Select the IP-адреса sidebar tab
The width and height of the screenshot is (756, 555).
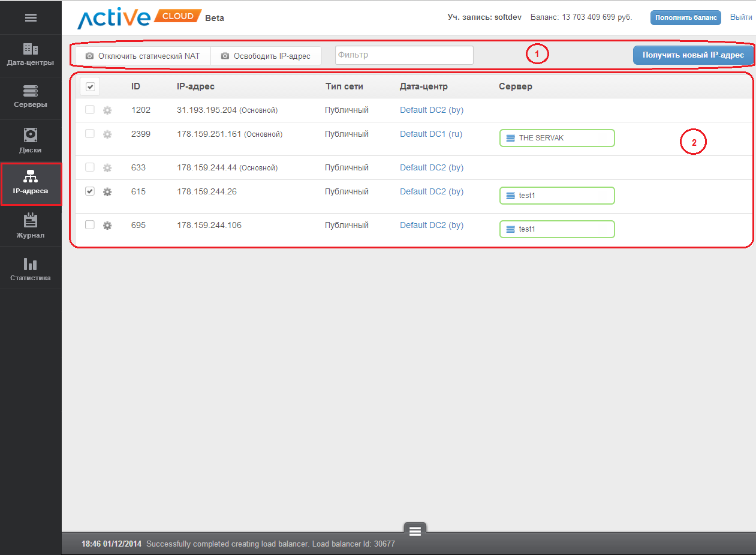pyautogui.click(x=31, y=184)
